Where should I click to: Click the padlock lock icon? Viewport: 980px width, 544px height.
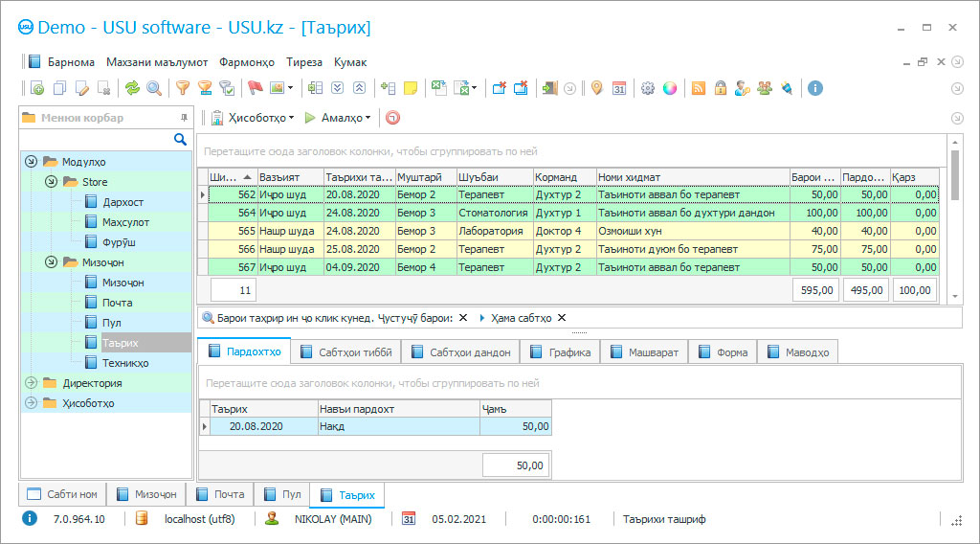coord(720,88)
